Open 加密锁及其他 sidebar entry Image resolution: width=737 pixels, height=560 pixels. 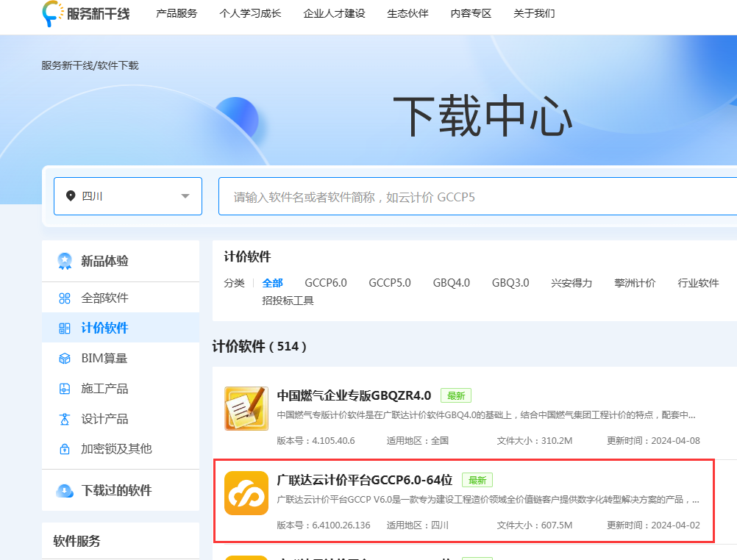click(x=121, y=448)
